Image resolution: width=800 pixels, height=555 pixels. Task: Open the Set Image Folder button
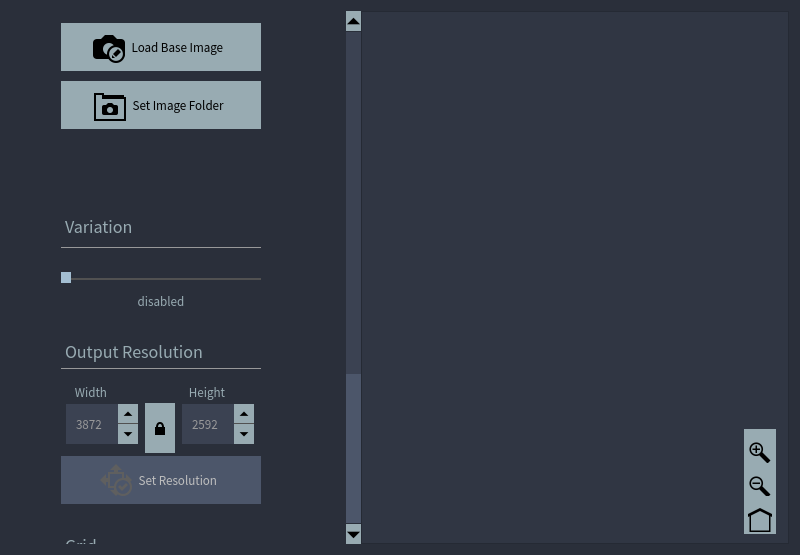[161, 105]
